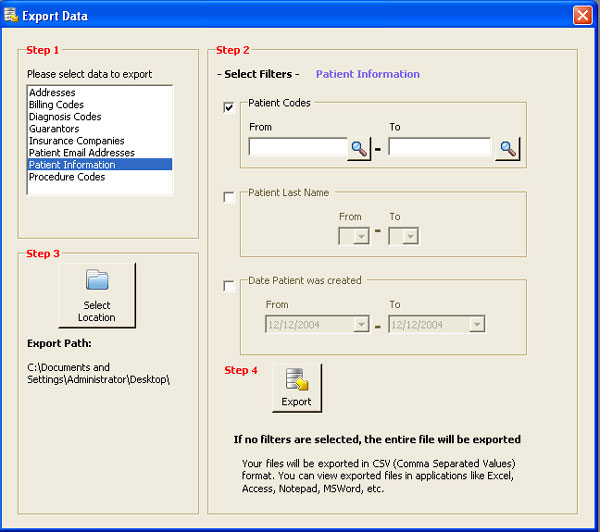Select Addresses in the export data list
The width and height of the screenshot is (600, 532).
[x=52, y=93]
